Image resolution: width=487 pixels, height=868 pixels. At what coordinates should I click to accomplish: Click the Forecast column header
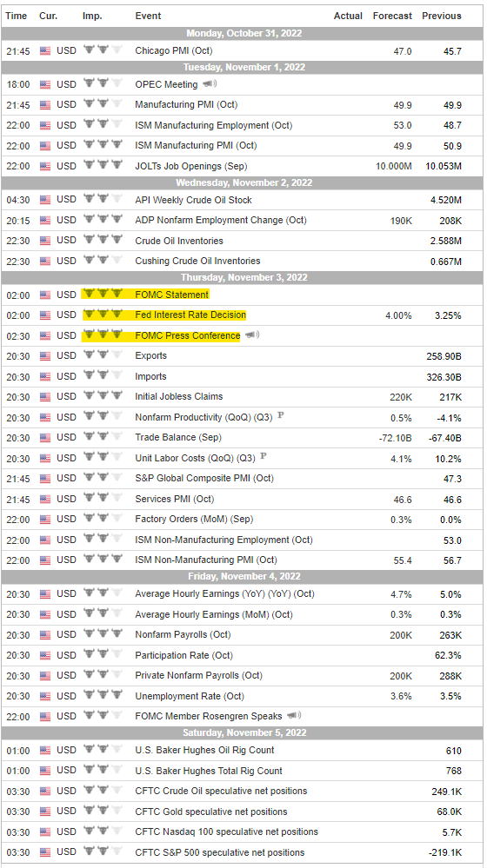[392, 16]
